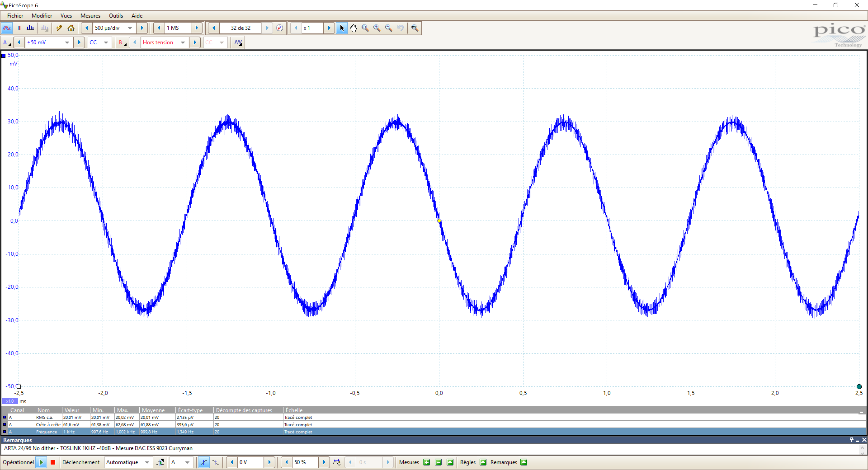Viewport: 868px width, 470px height.
Task: Open the Outils menu
Action: (x=116, y=16)
